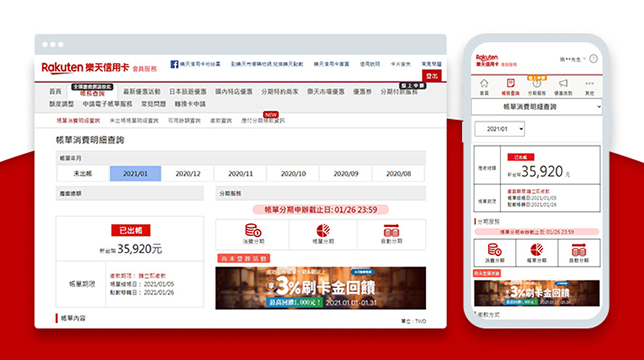Open 最新優惠活動 menu item
The image size is (644, 360).
tap(142, 92)
